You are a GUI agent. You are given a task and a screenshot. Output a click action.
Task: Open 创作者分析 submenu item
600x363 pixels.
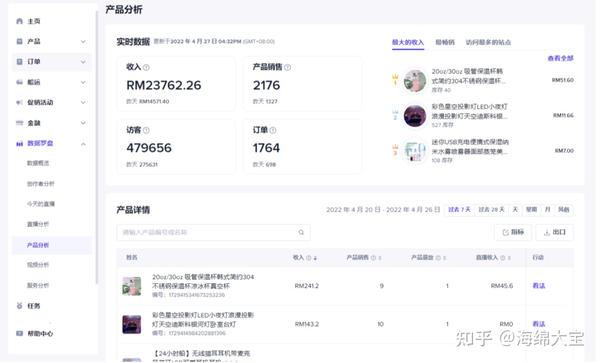[41, 184]
